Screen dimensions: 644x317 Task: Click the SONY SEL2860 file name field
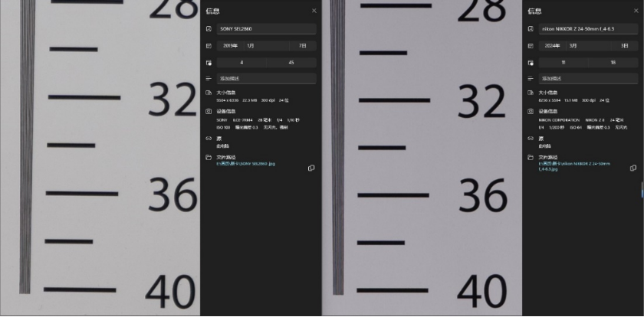pos(266,29)
